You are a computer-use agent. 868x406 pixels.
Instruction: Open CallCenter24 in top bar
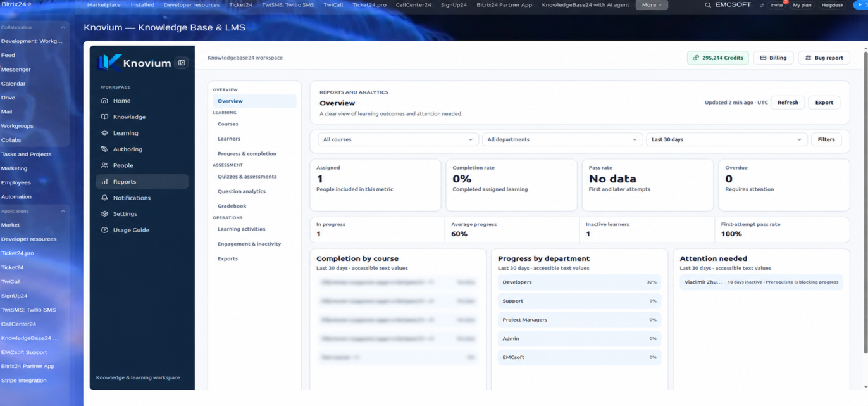click(413, 5)
